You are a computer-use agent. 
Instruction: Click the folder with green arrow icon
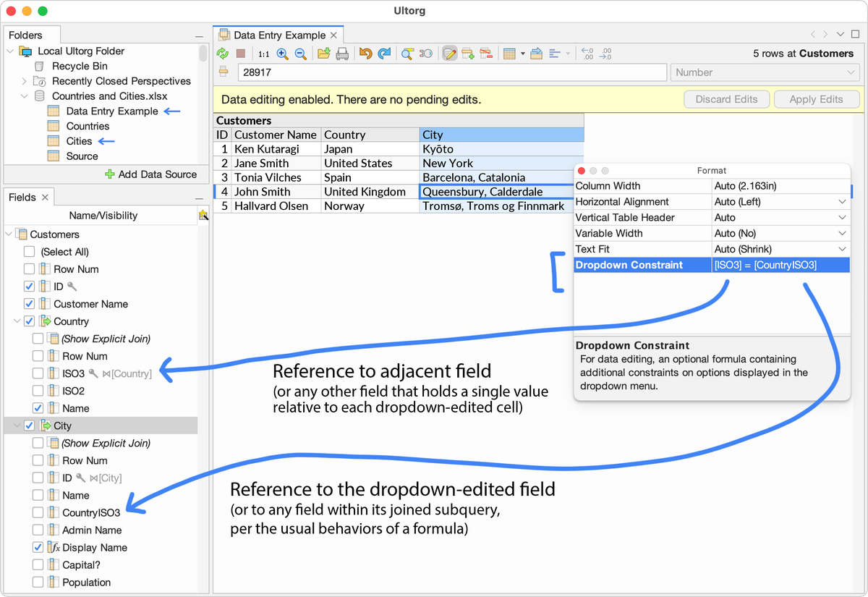(323, 54)
